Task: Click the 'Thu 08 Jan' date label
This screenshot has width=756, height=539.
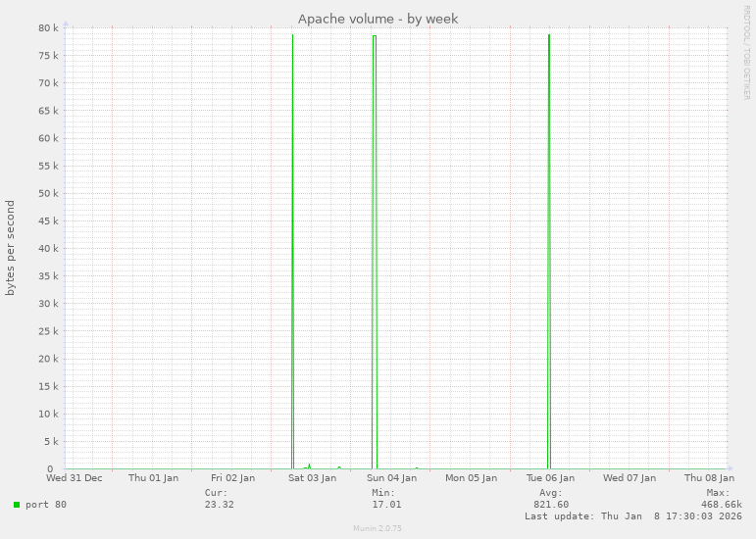Action: click(x=709, y=478)
